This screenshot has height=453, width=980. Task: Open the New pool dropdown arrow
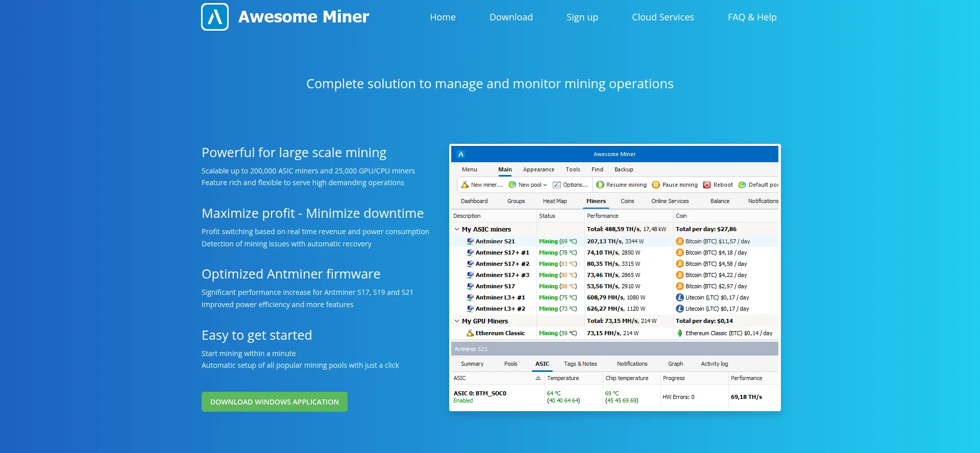545,185
